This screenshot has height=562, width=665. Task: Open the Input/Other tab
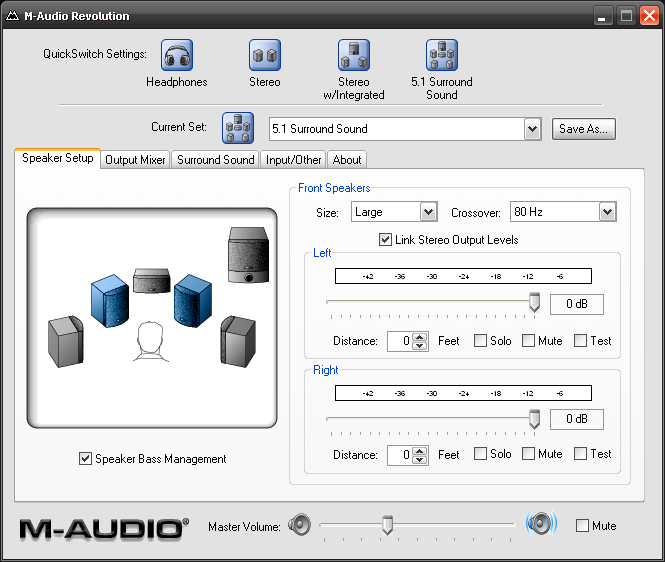click(x=293, y=160)
